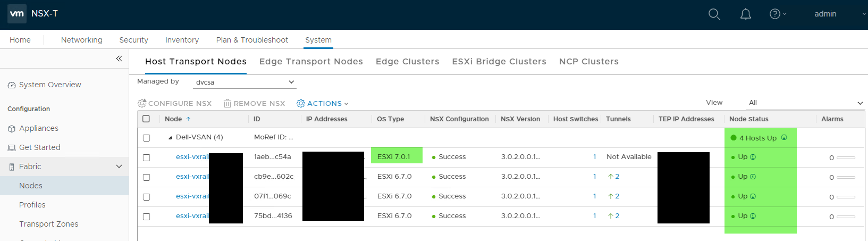Screen dimensions: 868x241
Task: Click tunnel up-arrow in 07f1...069c row
Action: (x=611, y=196)
